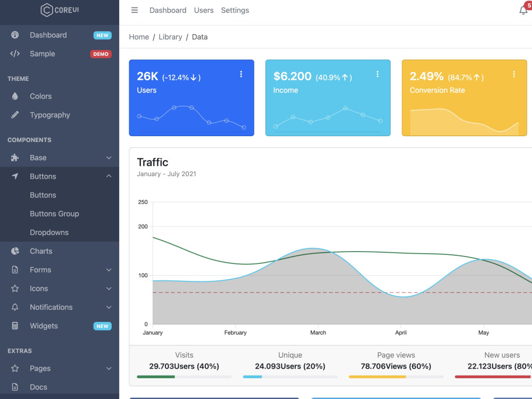Go to Colors theme page

pos(60,96)
